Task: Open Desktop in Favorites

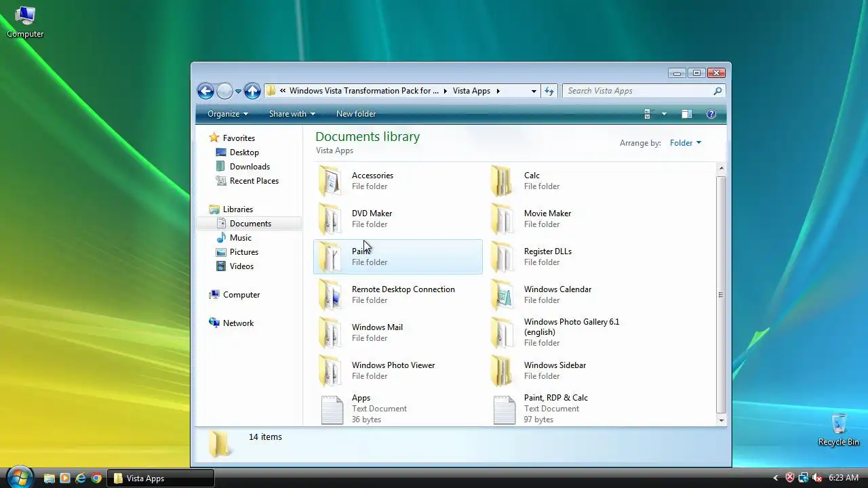Action: (x=244, y=152)
